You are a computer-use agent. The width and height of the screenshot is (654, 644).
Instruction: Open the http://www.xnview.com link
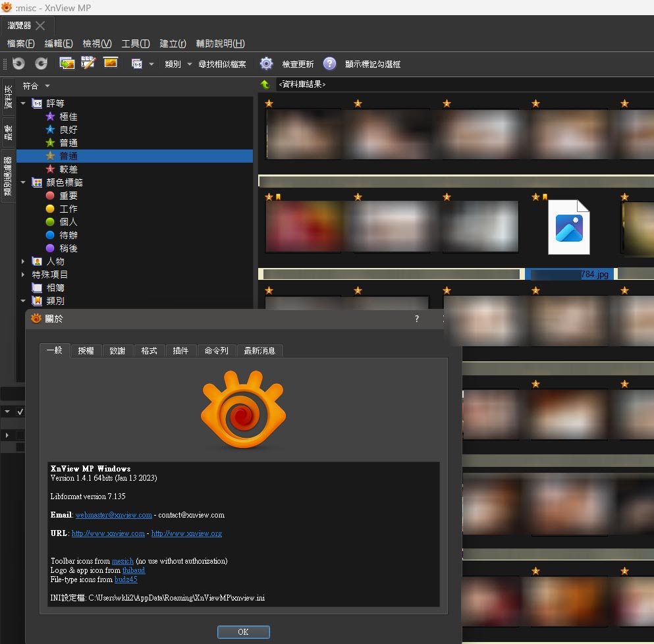click(108, 533)
